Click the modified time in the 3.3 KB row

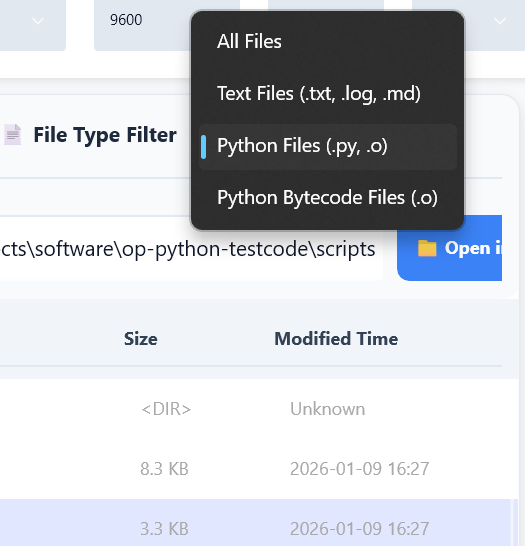359,529
